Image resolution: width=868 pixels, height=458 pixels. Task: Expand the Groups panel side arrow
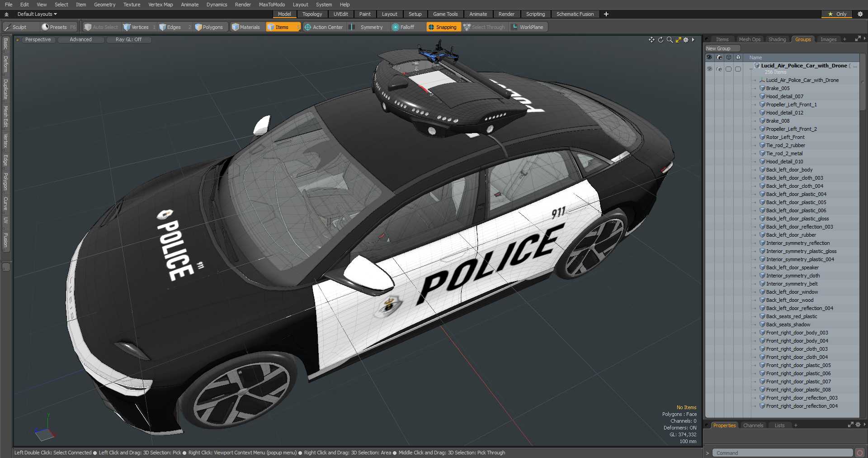pyautogui.click(x=864, y=39)
